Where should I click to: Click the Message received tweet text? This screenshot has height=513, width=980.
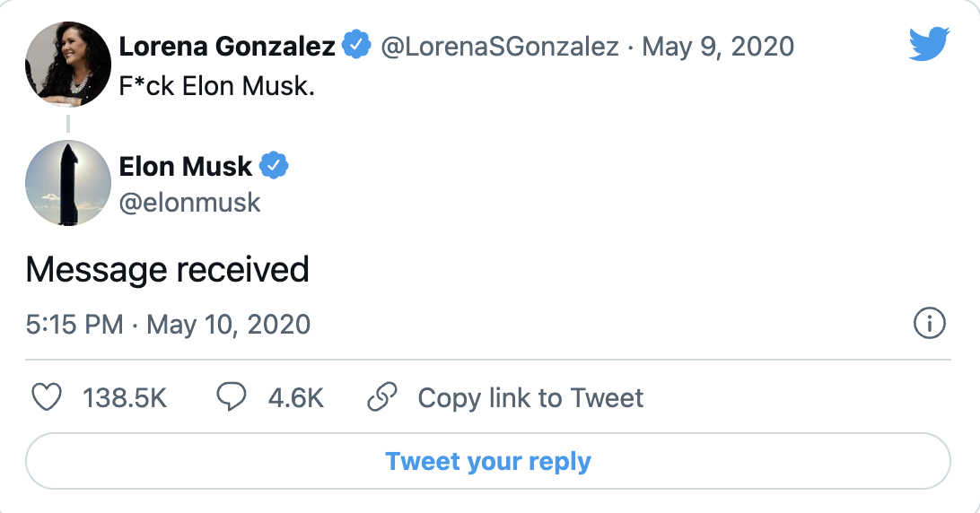coord(168,269)
